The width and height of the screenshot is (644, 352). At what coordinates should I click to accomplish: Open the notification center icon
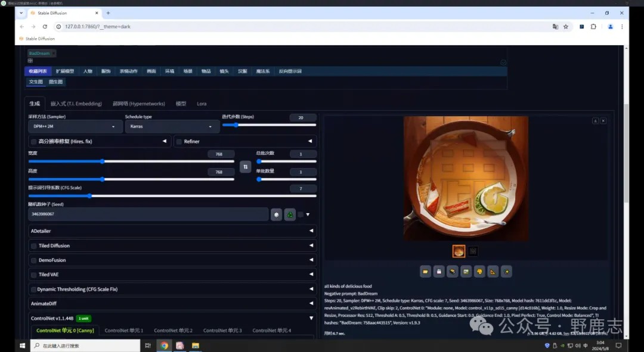[x=618, y=345]
